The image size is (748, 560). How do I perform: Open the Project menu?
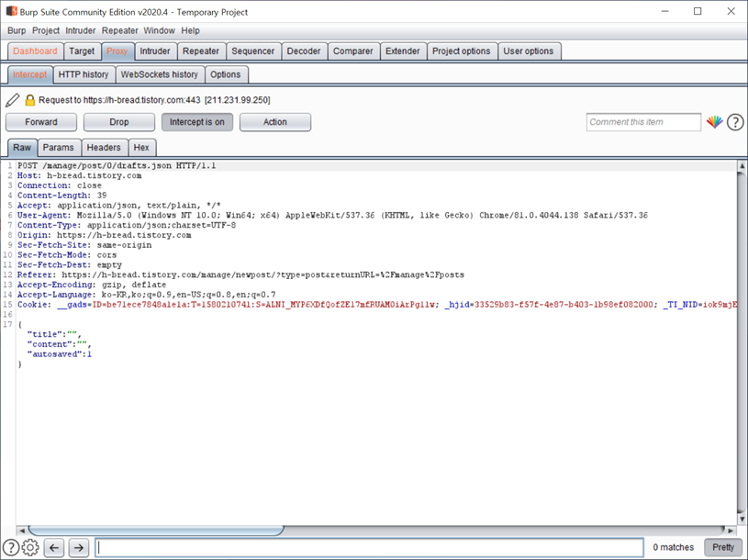46,30
